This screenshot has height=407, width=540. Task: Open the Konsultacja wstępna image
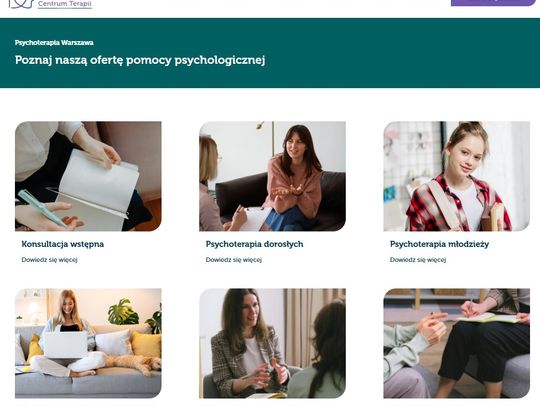88,176
